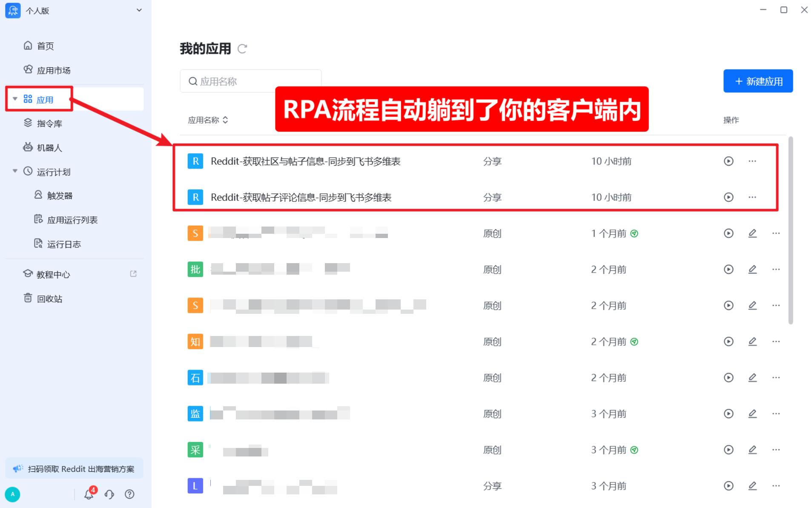Run Reddit-获取帖子评论信息 app

click(729, 197)
